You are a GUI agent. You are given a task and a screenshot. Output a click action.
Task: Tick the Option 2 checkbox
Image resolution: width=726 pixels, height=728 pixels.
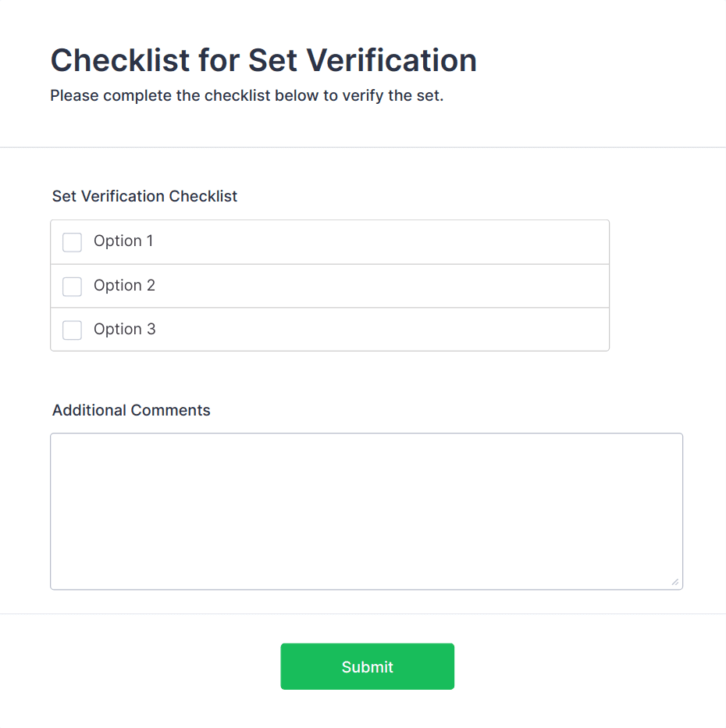72,287
